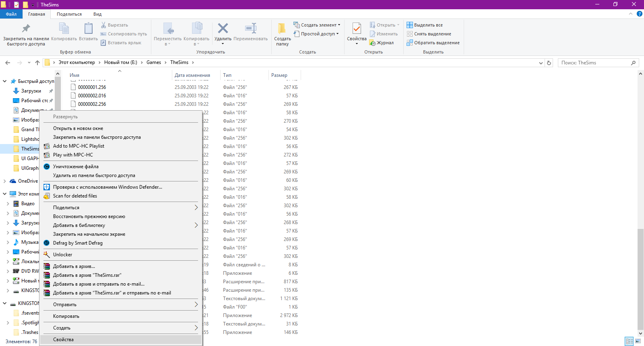Click the Unlocker wand icon in the menu

tap(47, 255)
